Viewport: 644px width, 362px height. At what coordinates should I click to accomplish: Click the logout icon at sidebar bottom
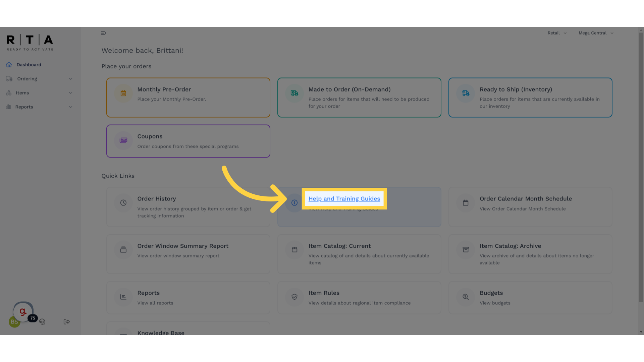(67, 322)
